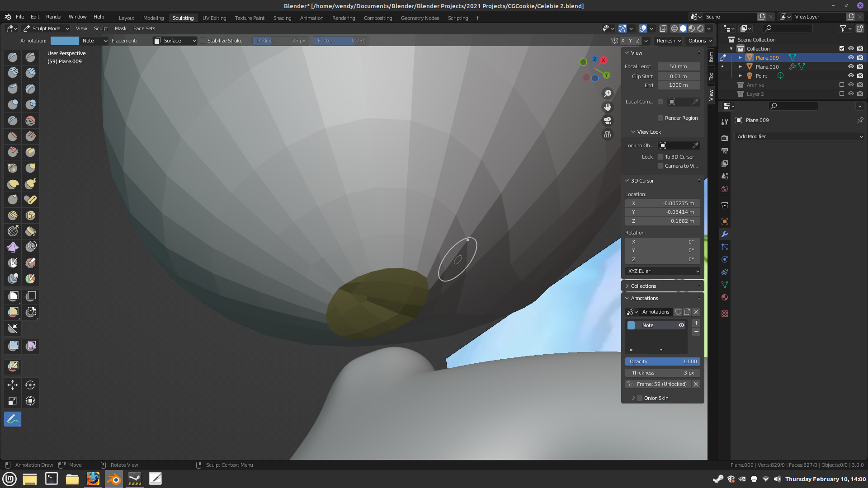868x488 pixels.
Task: Toggle camera view icon in viewport
Action: [608, 121]
